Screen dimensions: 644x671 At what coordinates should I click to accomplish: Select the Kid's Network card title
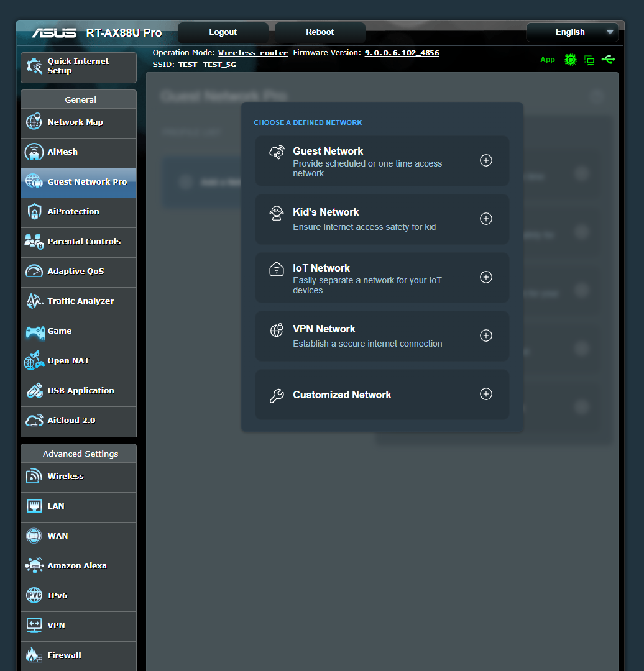pyautogui.click(x=326, y=212)
